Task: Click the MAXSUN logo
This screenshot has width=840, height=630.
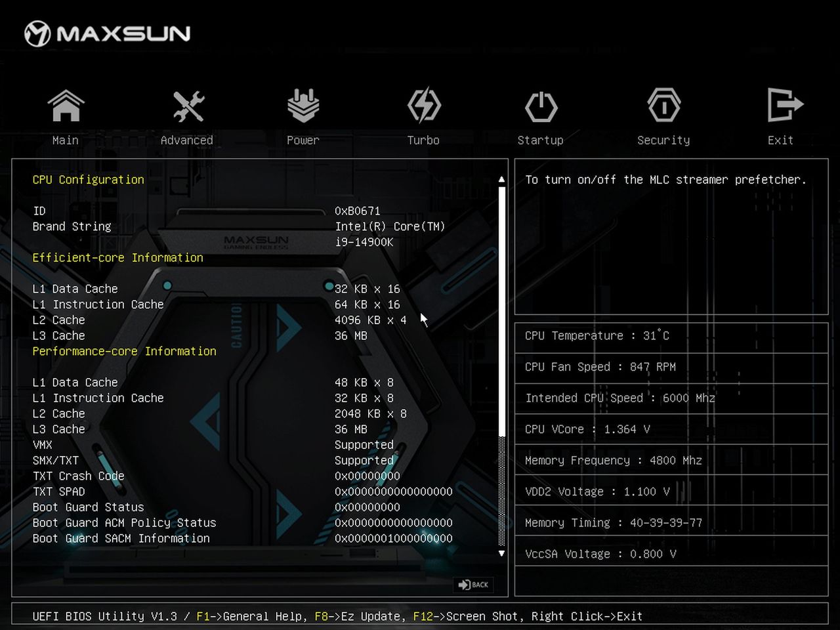Action: coord(108,33)
